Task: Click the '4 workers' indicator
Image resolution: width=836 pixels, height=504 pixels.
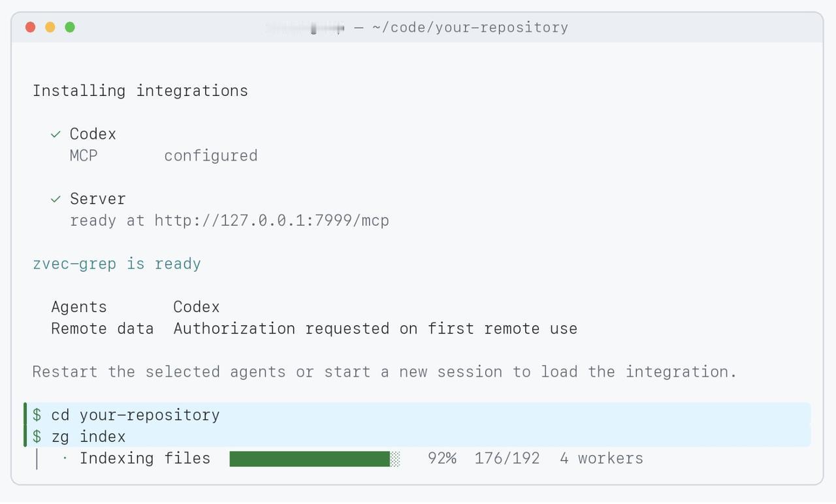Action: 602,458
